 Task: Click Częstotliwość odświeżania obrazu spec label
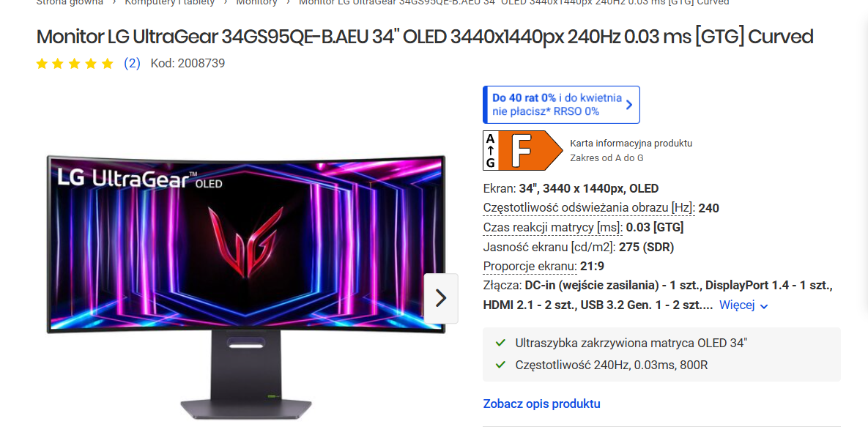click(x=589, y=208)
